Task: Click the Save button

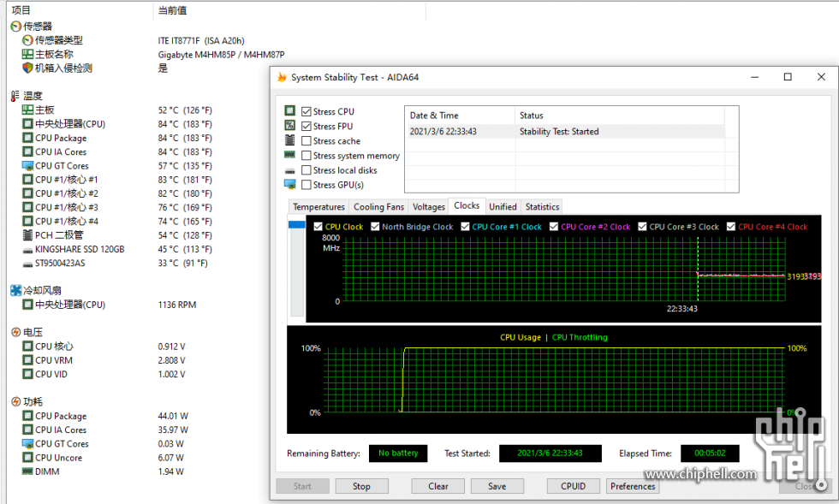Action: (497, 486)
